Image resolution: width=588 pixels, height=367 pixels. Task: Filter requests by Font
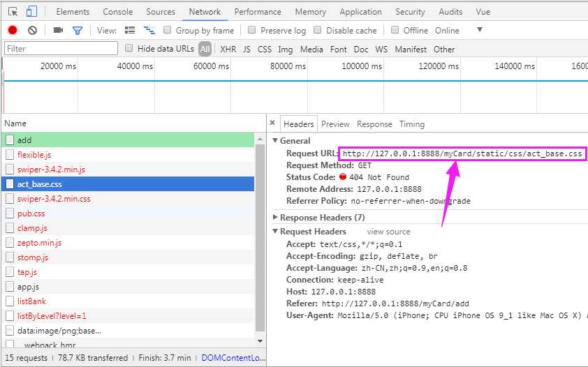pos(338,49)
